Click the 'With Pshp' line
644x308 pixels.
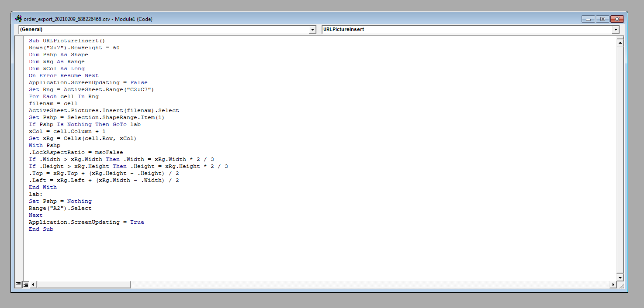pyautogui.click(x=45, y=145)
